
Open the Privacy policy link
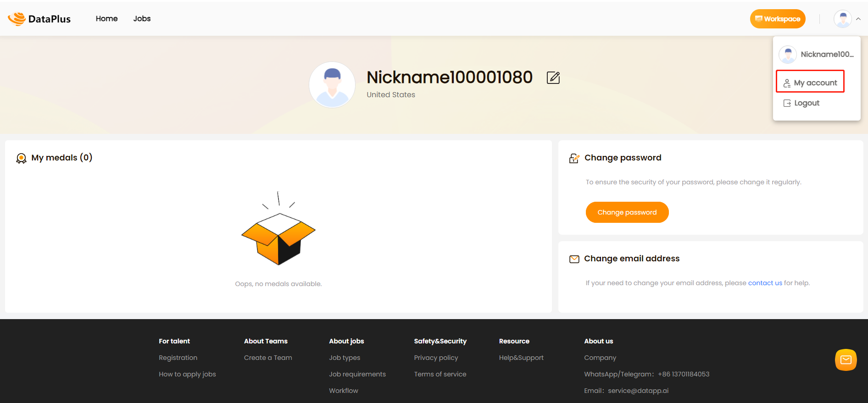436,358
